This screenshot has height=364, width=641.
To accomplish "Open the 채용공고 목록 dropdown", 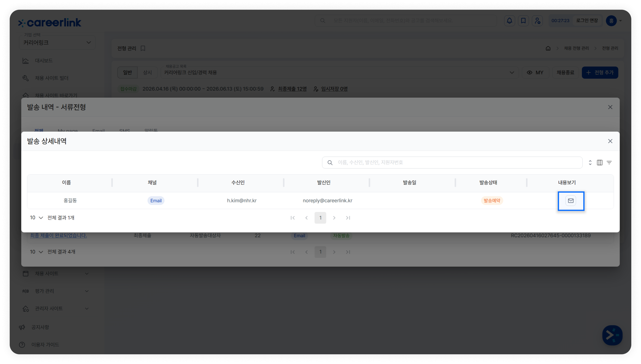I will click(339, 73).
